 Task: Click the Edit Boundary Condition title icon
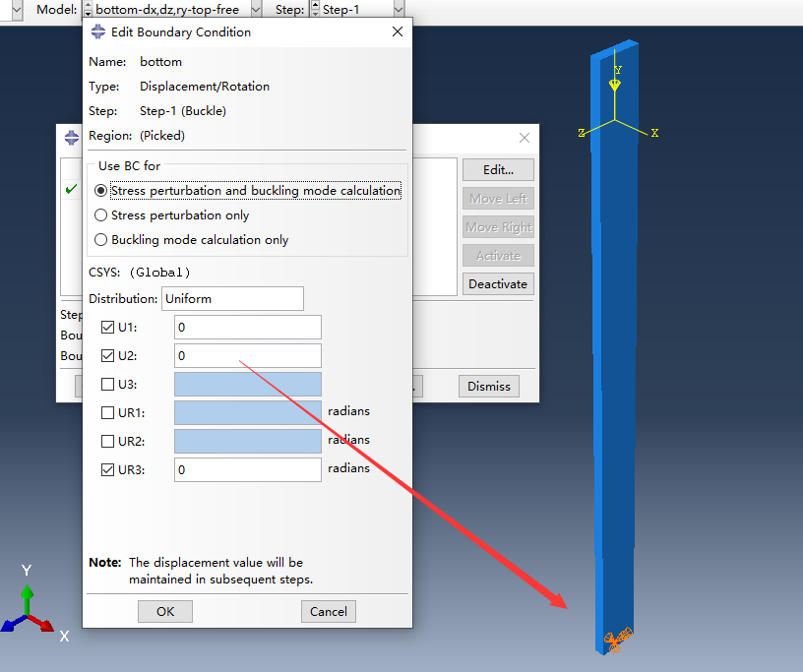[97, 32]
